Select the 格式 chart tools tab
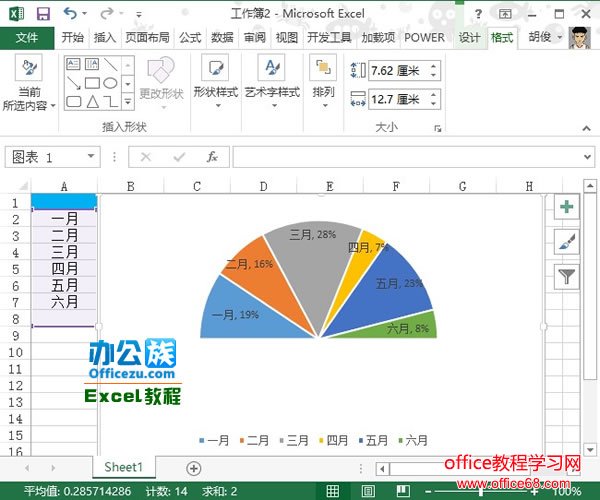Viewport: 600px width, 500px height. click(502, 37)
